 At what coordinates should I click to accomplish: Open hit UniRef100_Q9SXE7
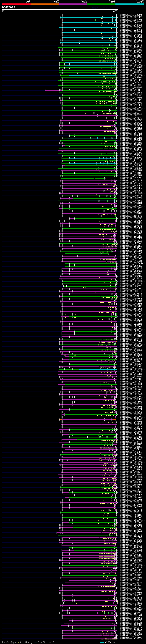click(131, 221)
